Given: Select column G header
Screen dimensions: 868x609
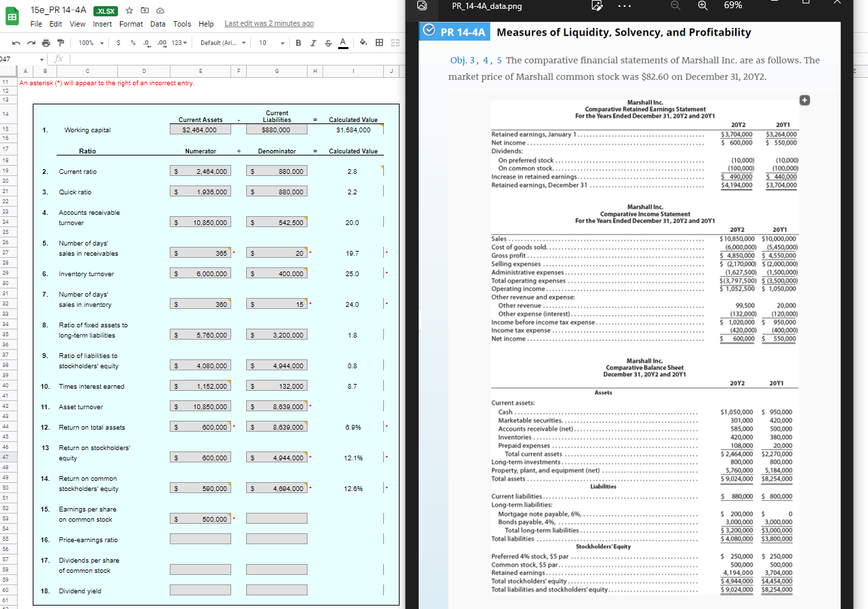Looking at the screenshot, I should [278, 70].
